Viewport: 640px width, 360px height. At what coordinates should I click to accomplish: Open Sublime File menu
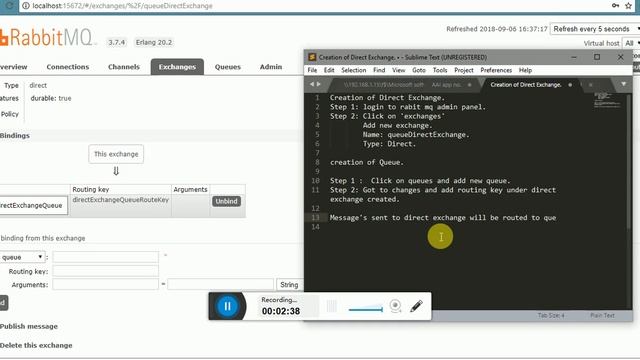[312, 70]
